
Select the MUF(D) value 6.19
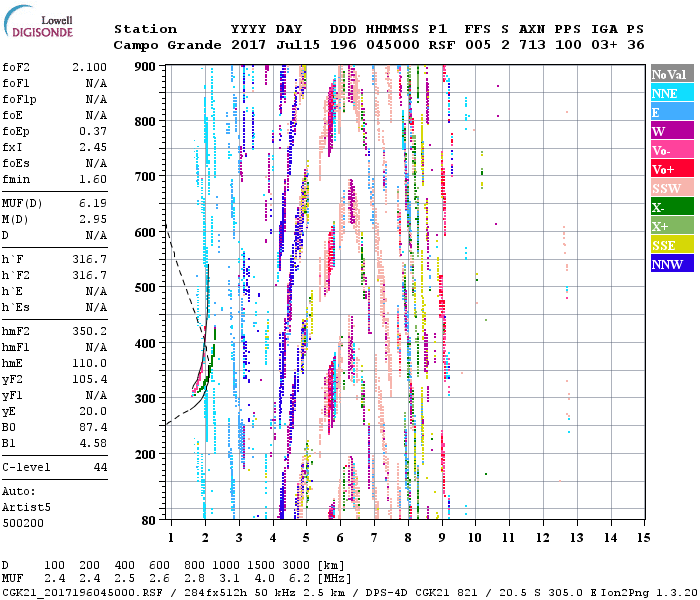(92, 203)
